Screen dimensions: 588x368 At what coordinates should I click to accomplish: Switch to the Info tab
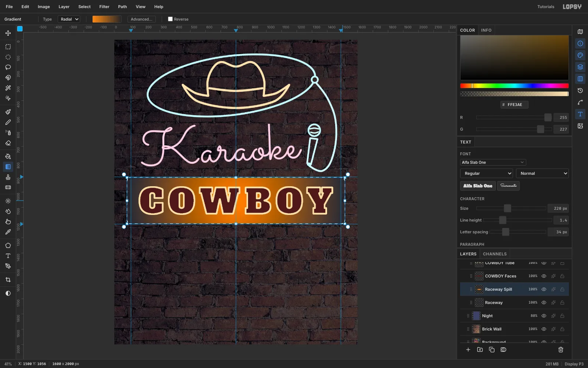point(486,30)
